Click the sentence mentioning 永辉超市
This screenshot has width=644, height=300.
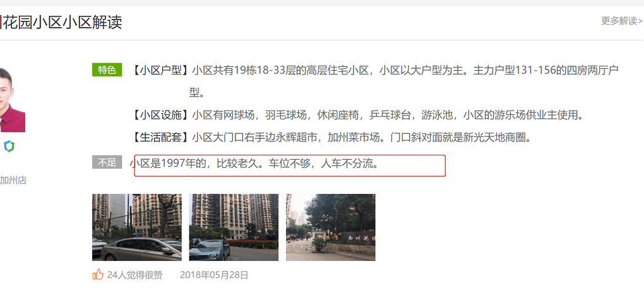click(x=362, y=137)
